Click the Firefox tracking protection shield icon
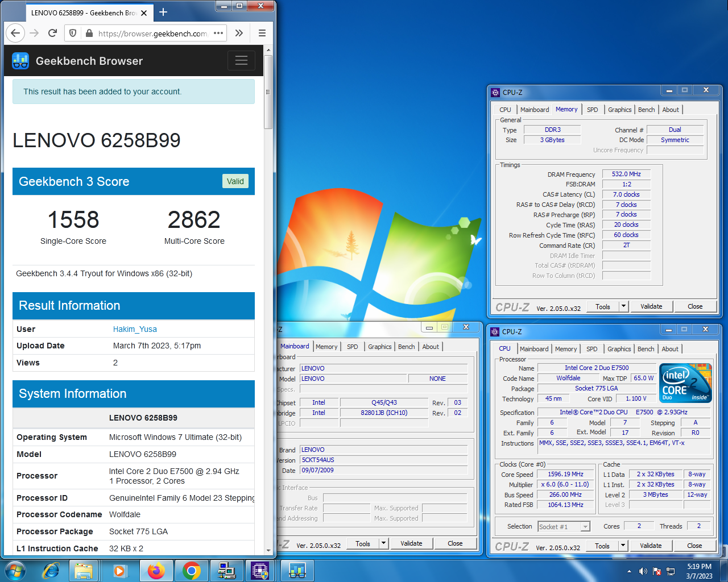 73,34
